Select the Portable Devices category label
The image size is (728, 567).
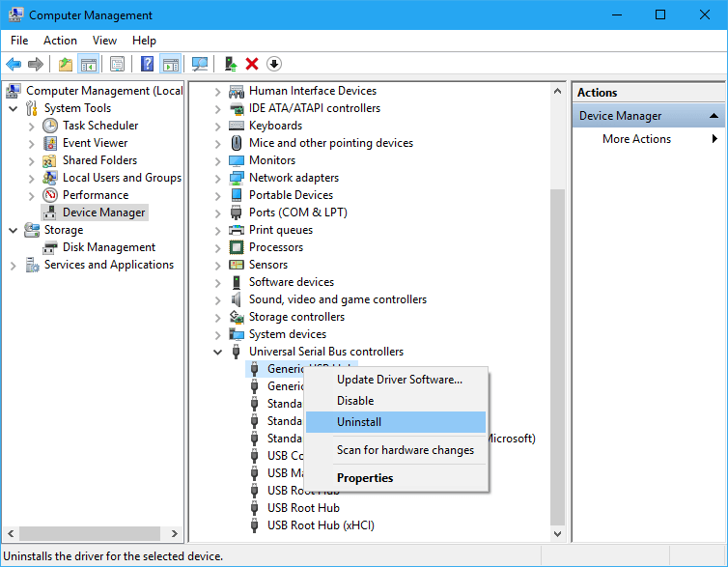pos(291,195)
